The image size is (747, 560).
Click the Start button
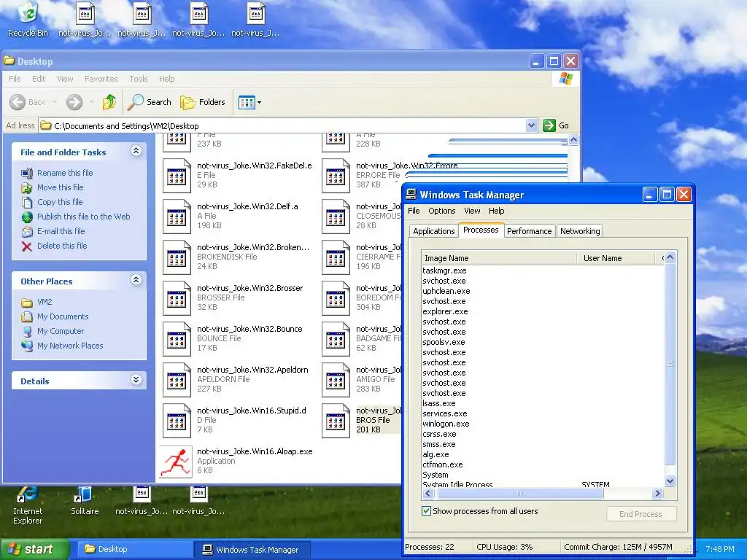tap(34, 550)
